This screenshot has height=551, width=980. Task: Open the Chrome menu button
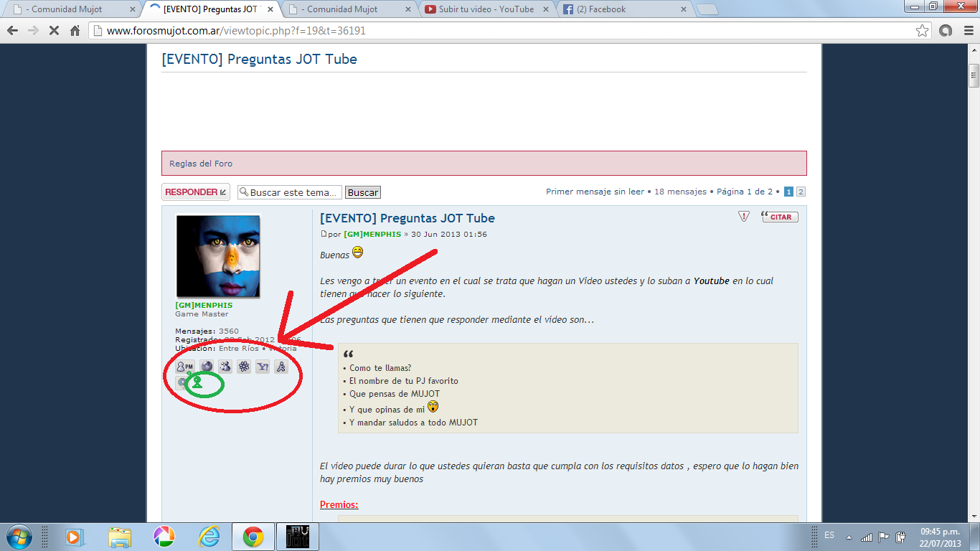(969, 31)
